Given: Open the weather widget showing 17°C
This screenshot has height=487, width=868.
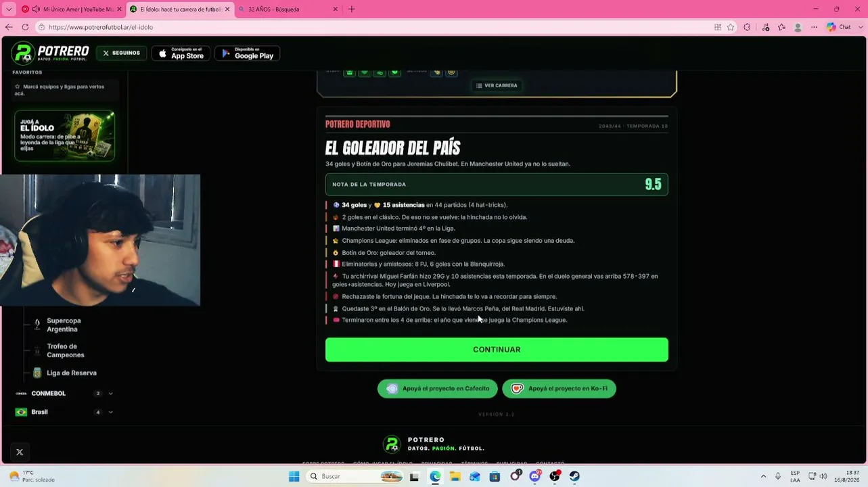Looking at the screenshot, I should [32, 476].
